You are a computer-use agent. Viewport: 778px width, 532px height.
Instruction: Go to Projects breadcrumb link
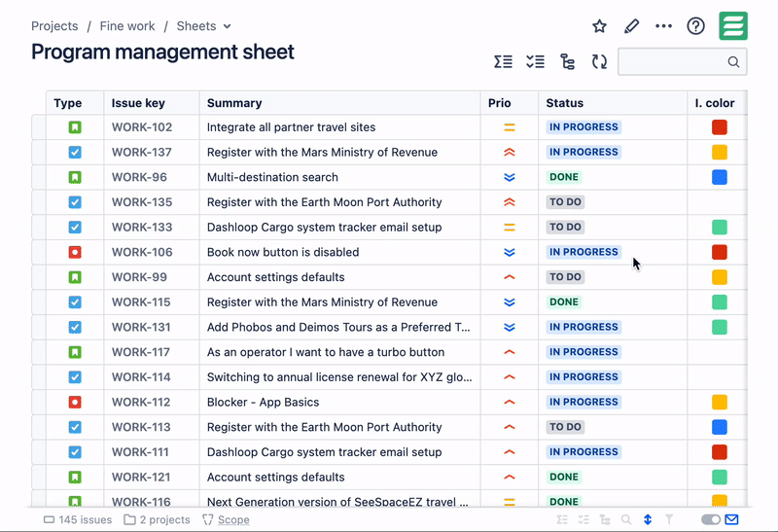tap(54, 26)
